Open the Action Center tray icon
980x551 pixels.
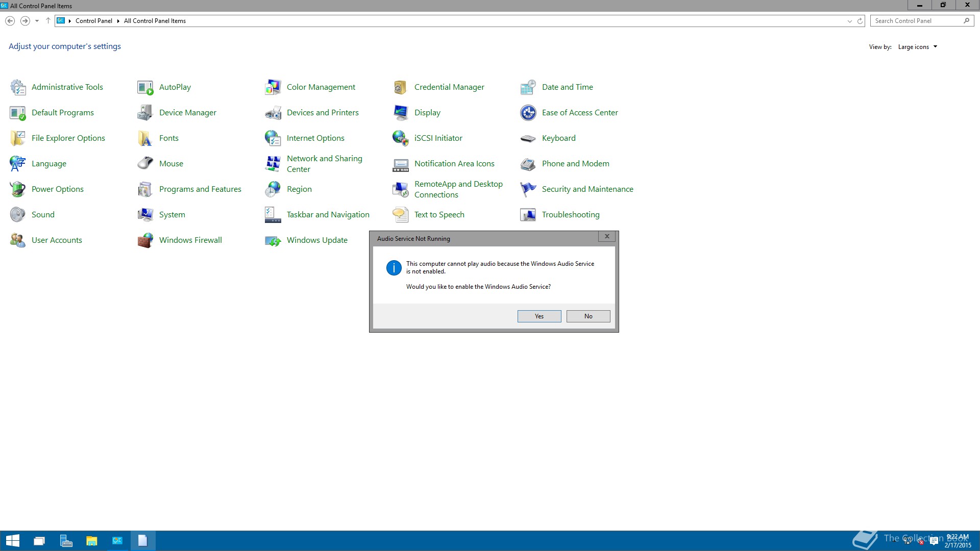pyautogui.click(x=934, y=541)
